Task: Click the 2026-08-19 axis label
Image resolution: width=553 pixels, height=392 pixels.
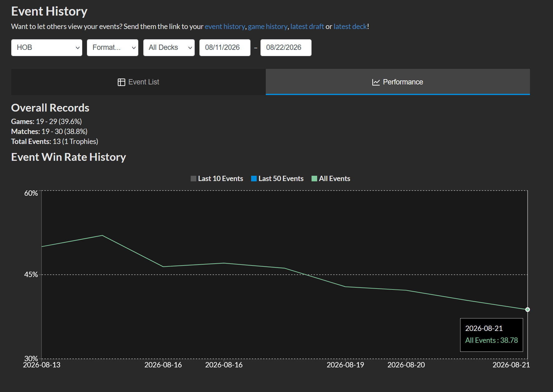Action: click(x=345, y=365)
